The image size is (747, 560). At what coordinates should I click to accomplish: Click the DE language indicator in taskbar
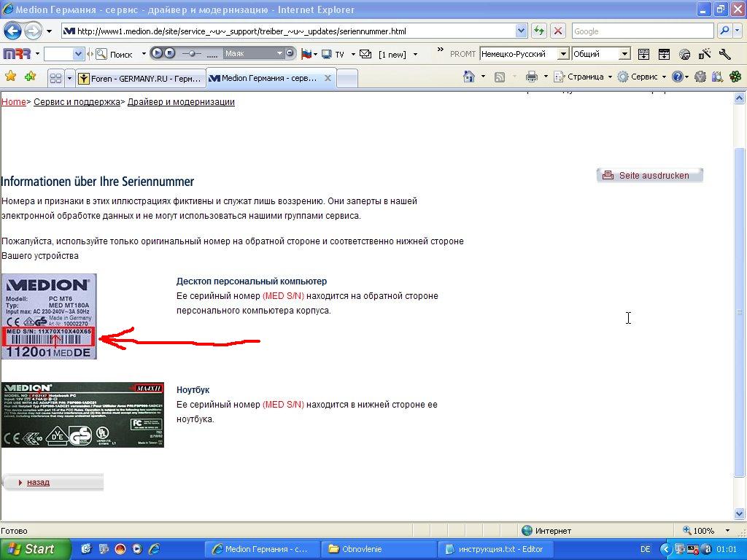tap(645, 549)
